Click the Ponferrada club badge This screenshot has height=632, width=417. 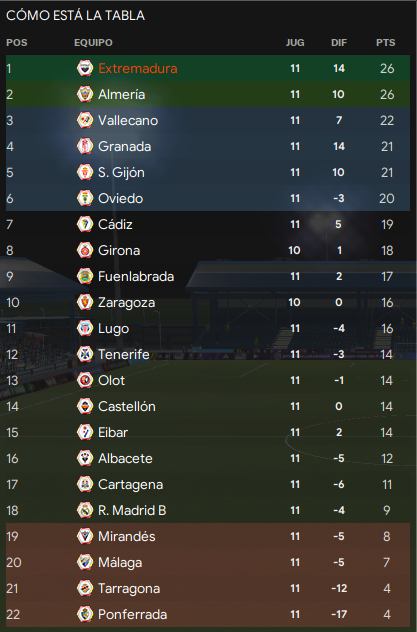coord(85,614)
